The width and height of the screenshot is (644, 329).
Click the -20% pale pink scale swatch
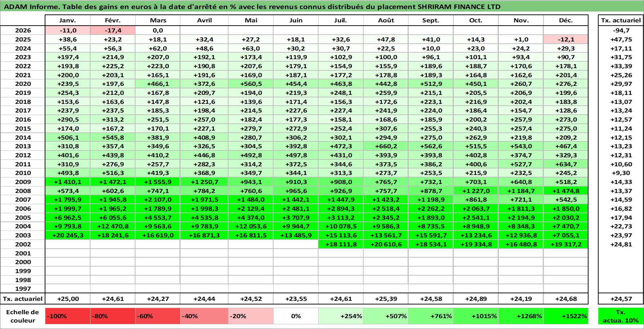[x=251, y=316]
